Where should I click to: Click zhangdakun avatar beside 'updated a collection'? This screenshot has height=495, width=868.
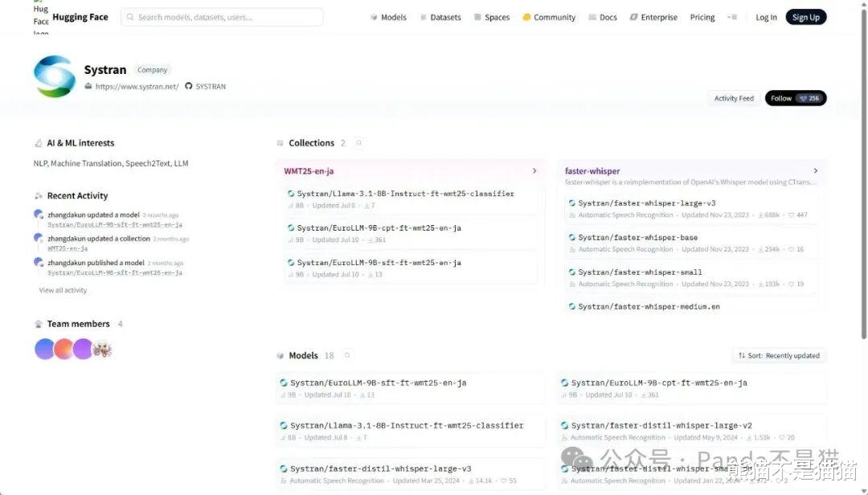[x=39, y=239]
